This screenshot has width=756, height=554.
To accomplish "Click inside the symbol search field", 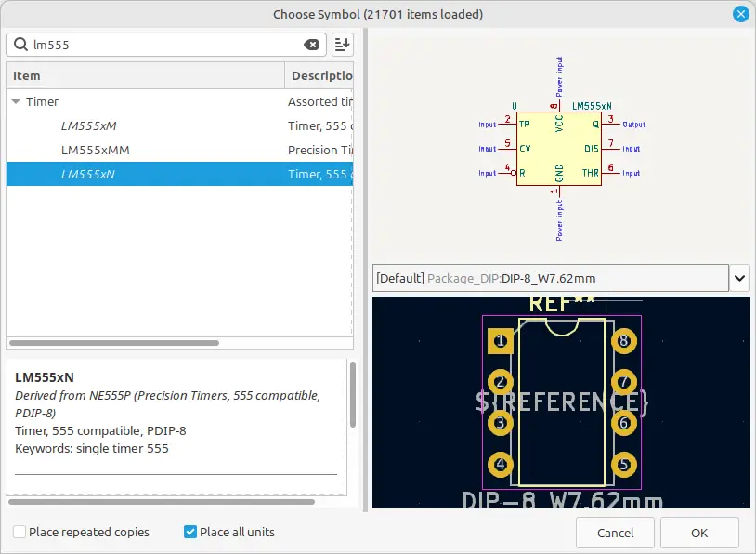I will tap(166, 45).
